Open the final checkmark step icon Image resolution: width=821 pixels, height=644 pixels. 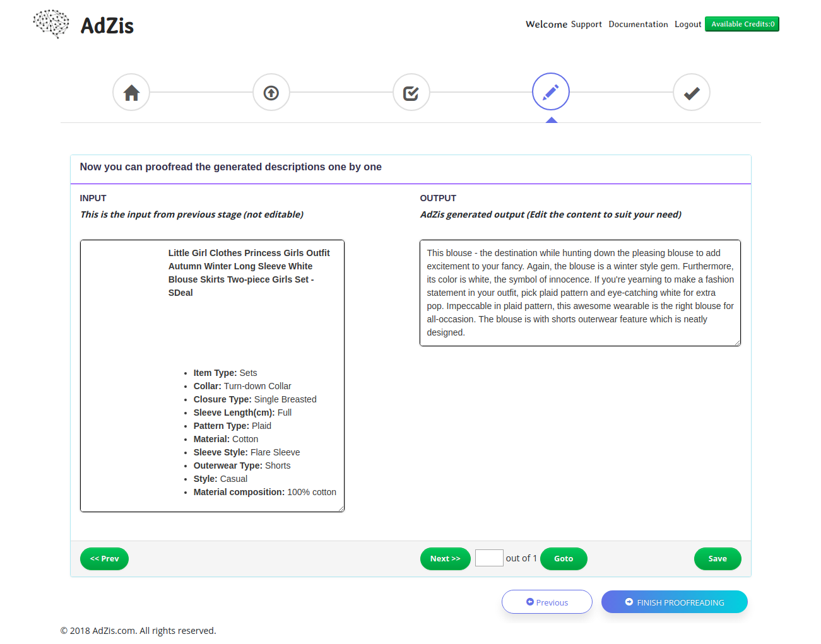692,93
